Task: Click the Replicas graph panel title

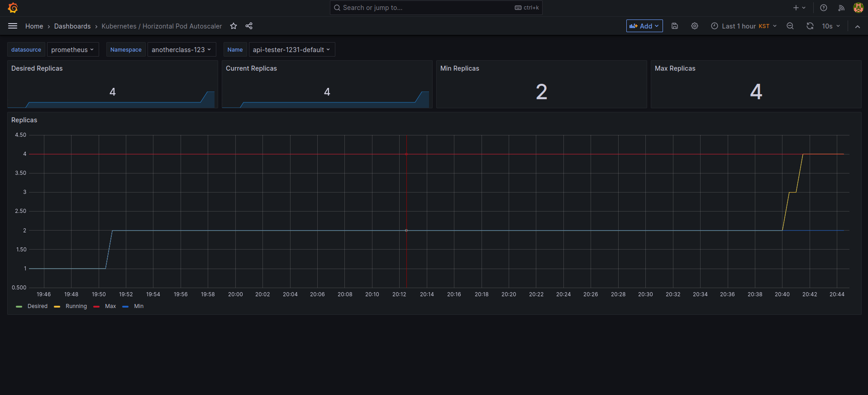Action: pos(24,120)
